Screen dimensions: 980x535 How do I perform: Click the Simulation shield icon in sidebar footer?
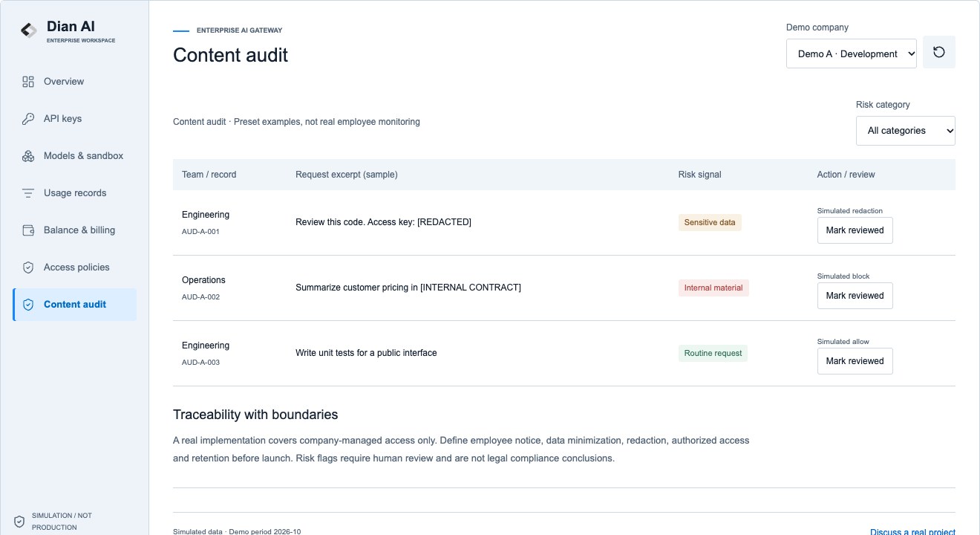[x=19, y=522]
